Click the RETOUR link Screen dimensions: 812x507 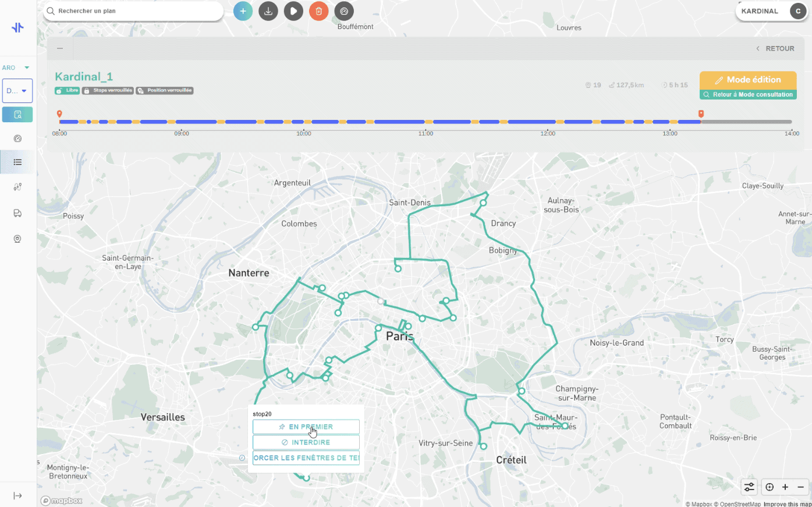click(x=775, y=48)
